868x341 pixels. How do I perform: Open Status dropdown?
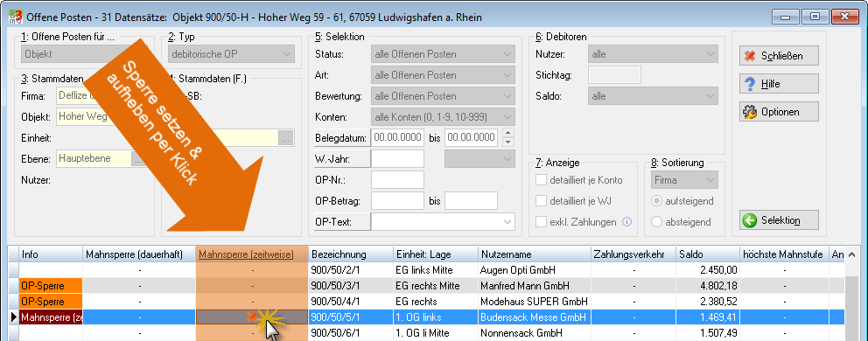point(443,54)
